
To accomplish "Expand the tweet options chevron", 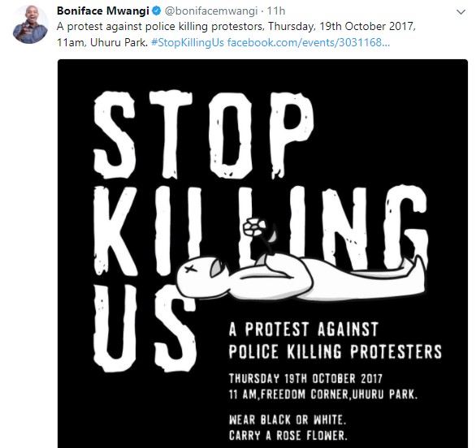I will pos(461,12).
